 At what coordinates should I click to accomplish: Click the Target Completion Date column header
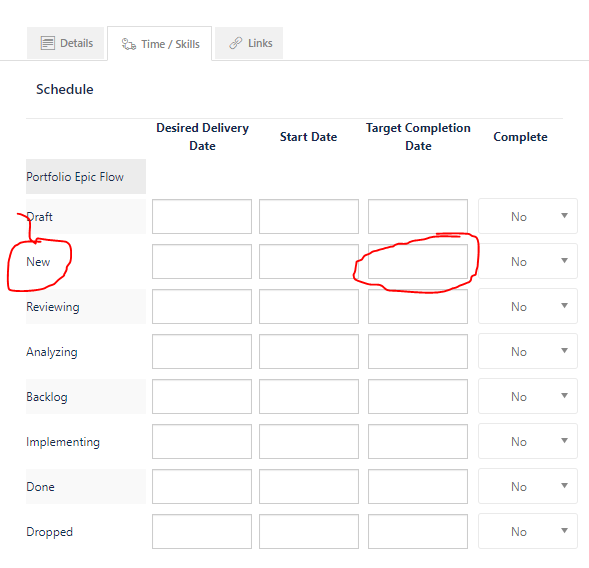tap(418, 137)
